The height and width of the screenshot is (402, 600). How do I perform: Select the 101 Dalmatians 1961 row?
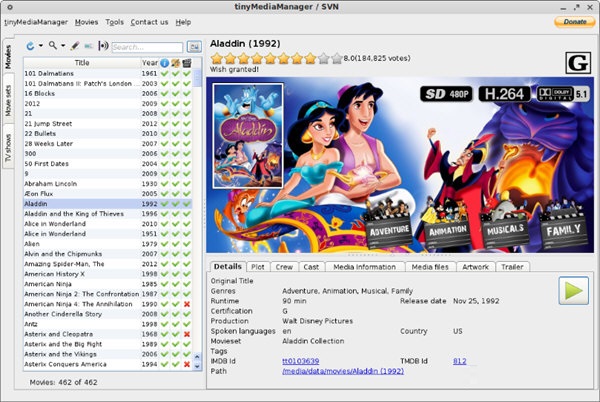[x=108, y=73]
